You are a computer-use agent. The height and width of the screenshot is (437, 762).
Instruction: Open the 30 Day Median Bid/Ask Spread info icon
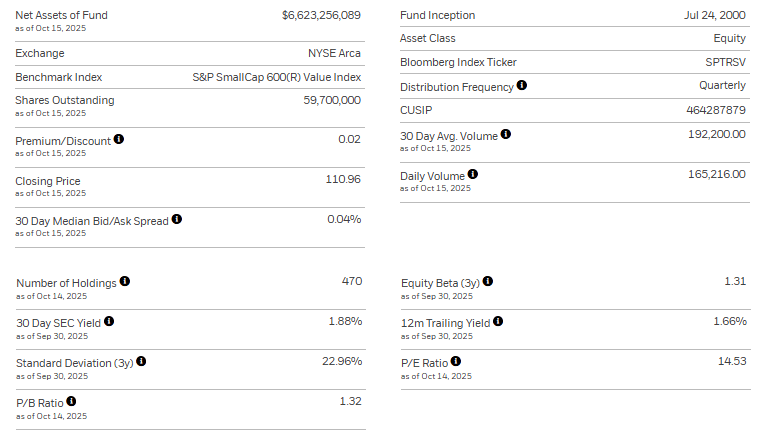(x=177, y=219)
